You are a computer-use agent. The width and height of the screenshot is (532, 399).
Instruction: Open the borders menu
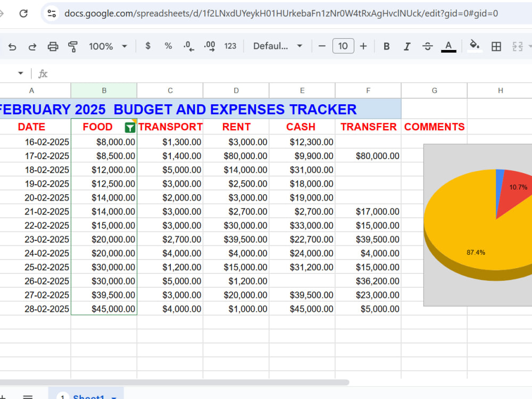[496, 46]
